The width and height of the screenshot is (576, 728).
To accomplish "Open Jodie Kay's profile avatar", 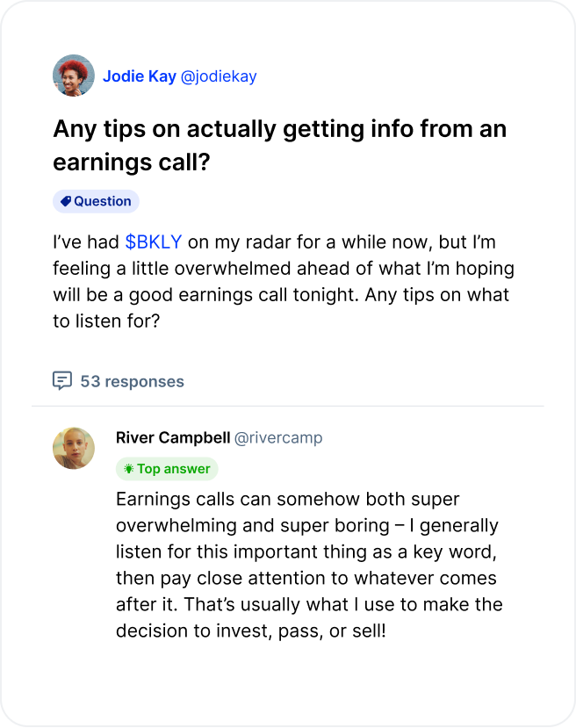I will pos(74,76).
